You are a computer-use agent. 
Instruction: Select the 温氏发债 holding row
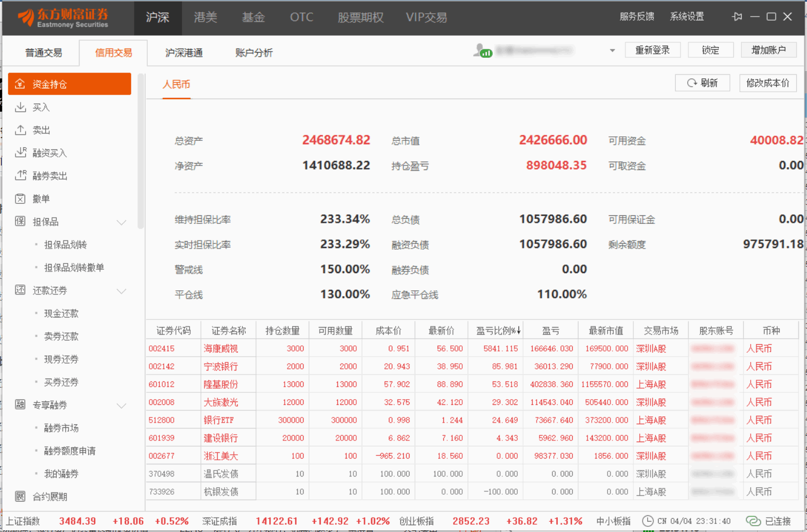click(472, 474)
